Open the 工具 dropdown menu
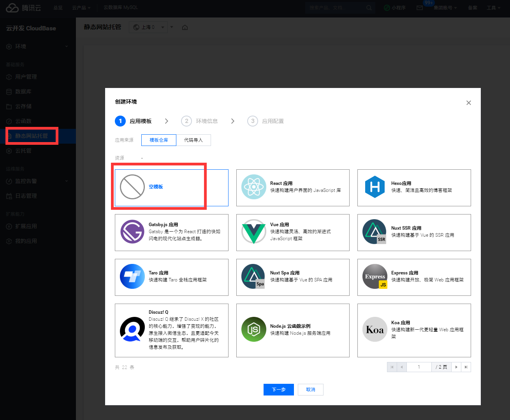 (x=494, y=8)
